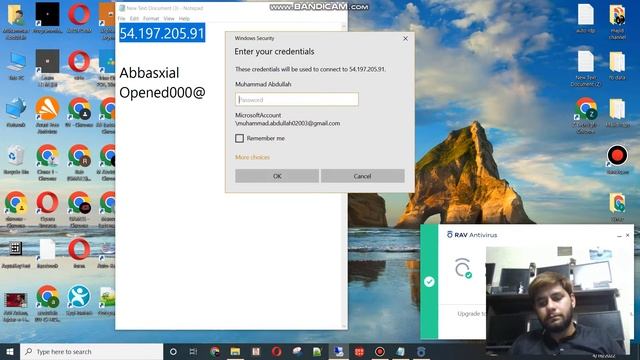Open the Format menu in Notepad
The width and height of the screenshot is (640, 360).
[x=151, y=18]
